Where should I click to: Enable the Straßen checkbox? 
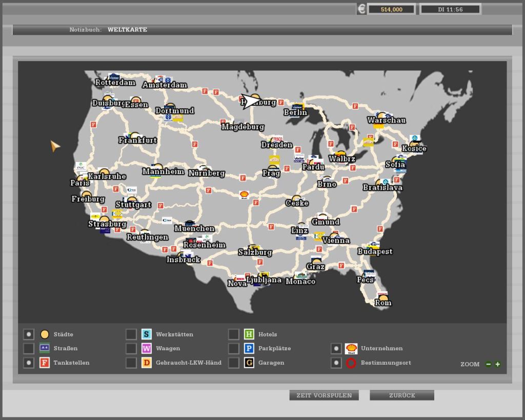tap(29, 349)
